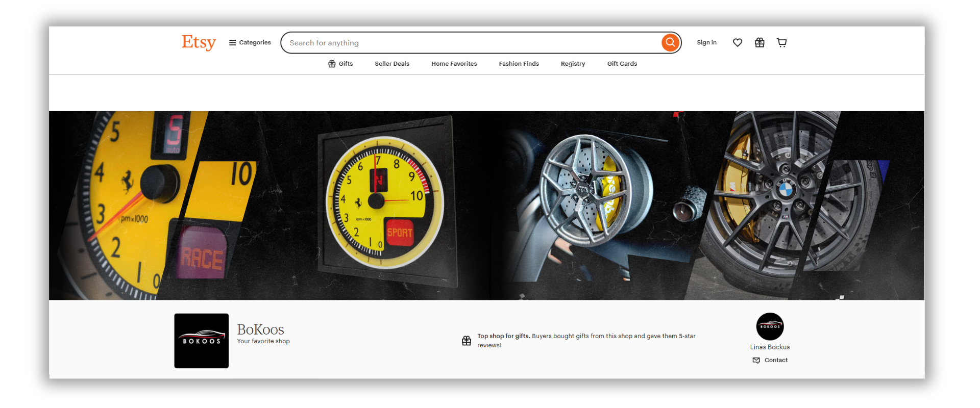The width and height of the screenshot is (980, 408).
Task: Expand the Categories menu
Action: coord(250,43)
